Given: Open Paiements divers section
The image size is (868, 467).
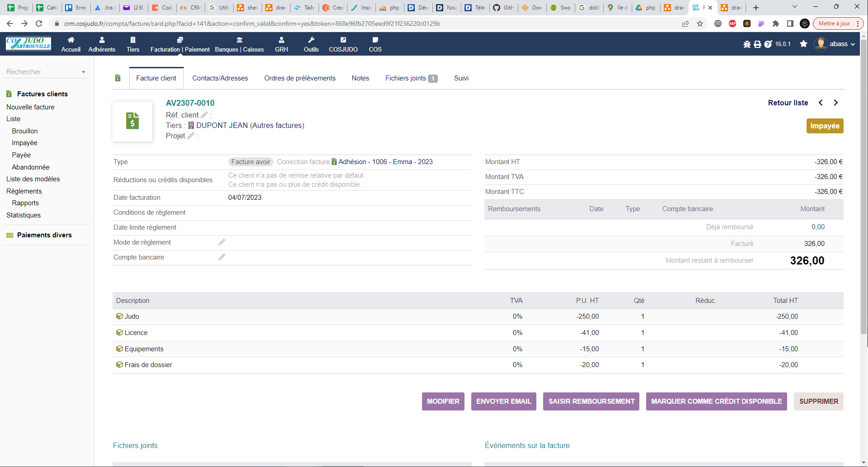Looking at the screenshot, I should click(44, 235).
